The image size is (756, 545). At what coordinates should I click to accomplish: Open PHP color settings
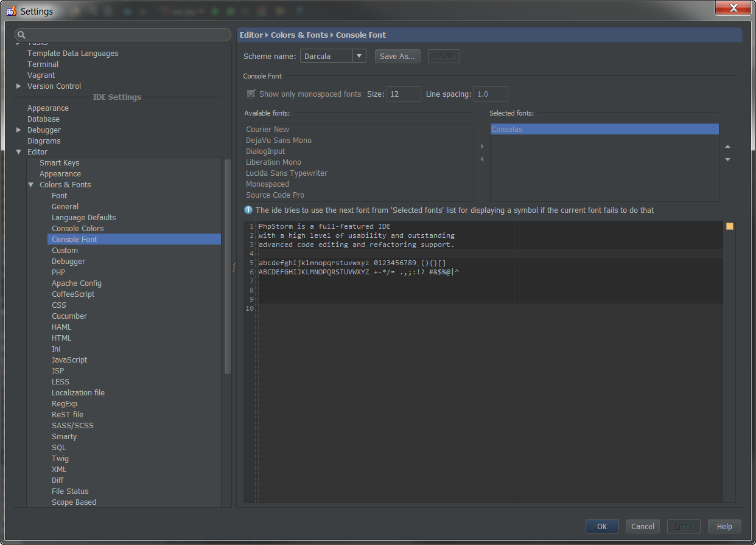(x=58, y=272)
